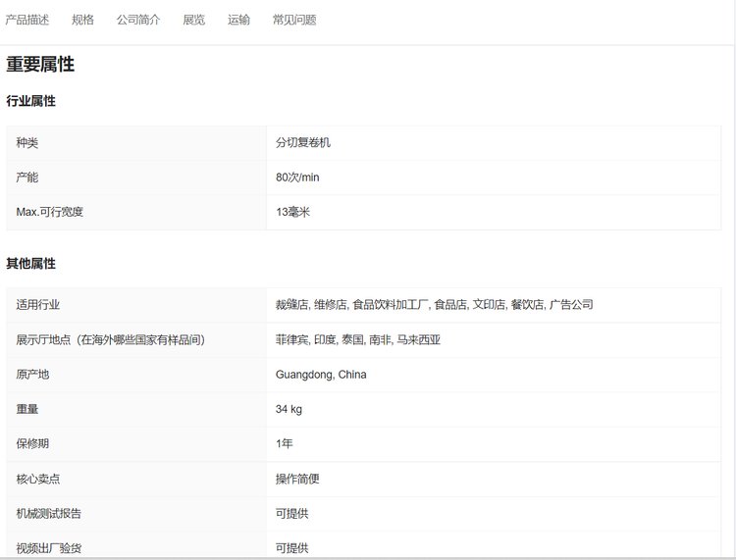Screen dimensions: 736x560
Task: Open the 运输 tab
Action: pos(238,20)
